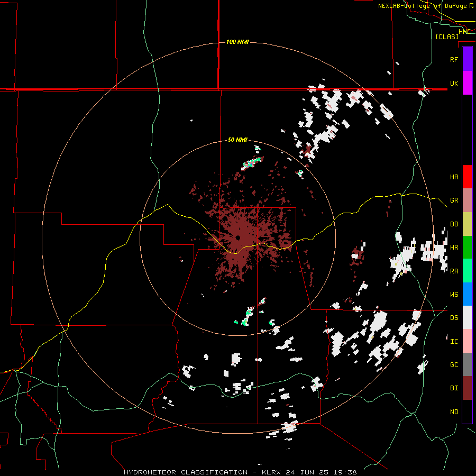Select the "GR" legend label

tap(454, 200)
